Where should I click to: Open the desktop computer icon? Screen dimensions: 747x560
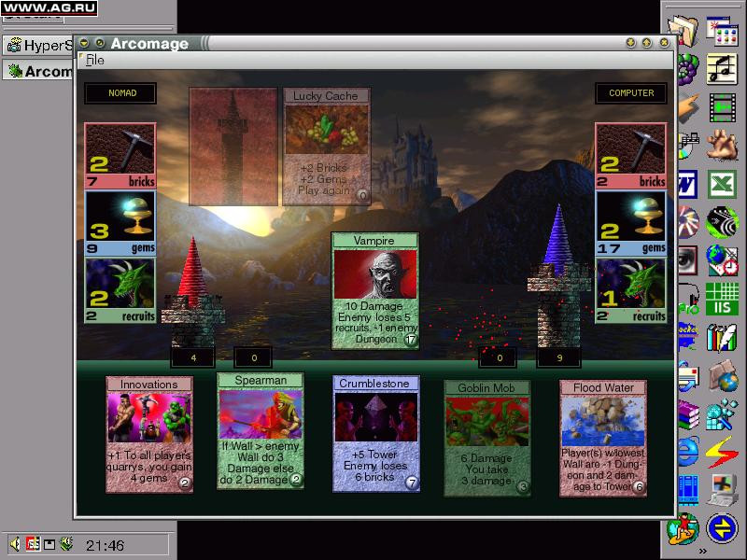pos(722,489)
